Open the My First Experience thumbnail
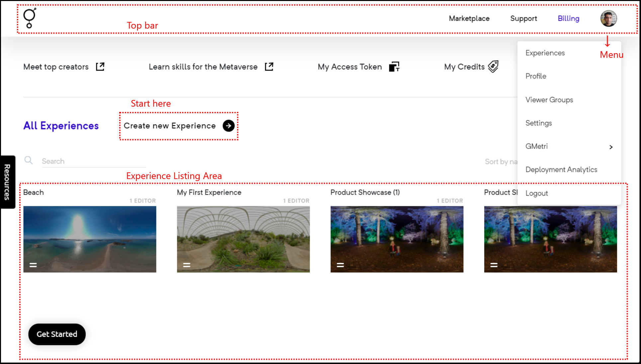Image resolution: width=641 pixels, height=364 pixels. (x=243, y=239)
